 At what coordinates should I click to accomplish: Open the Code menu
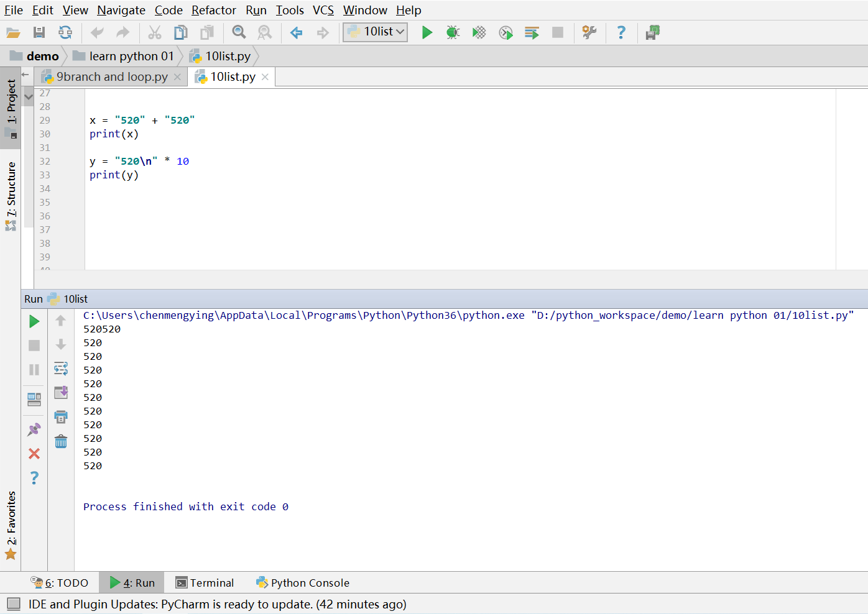(x=169, y=10)
